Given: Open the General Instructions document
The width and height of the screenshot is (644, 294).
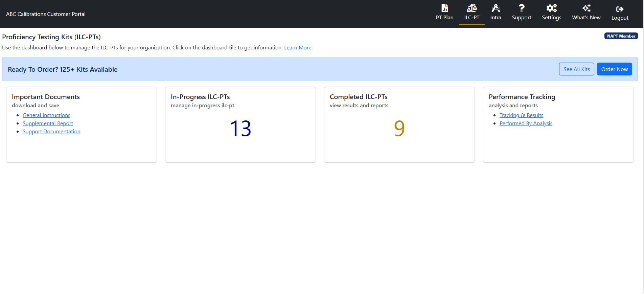Looking at the screenshot, I should point(46,115).
